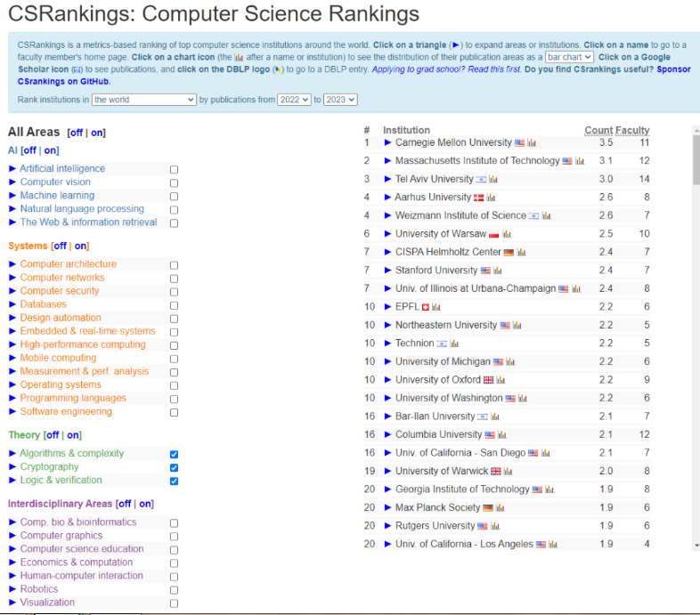Viewport: 700px width, 615px height.
Task: Open the Sponsor CSrankings on GitHub link
Action: pos(61,81)
